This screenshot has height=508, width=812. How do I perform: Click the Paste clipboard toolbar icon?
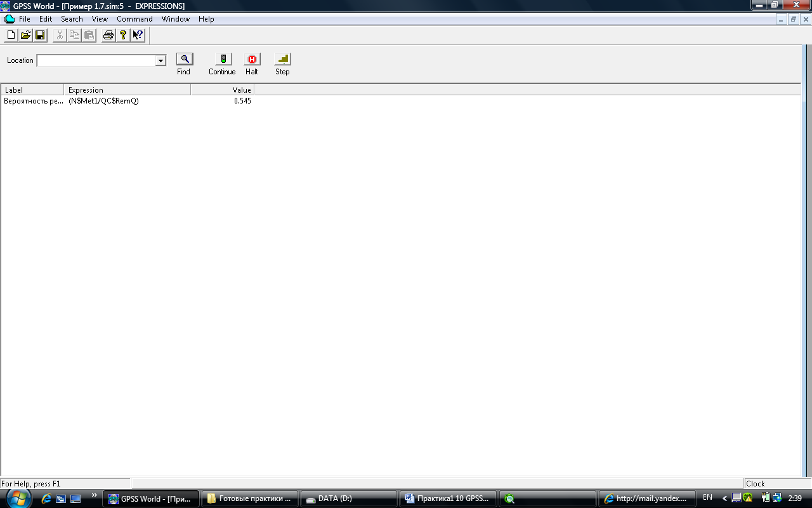point(89,35)
